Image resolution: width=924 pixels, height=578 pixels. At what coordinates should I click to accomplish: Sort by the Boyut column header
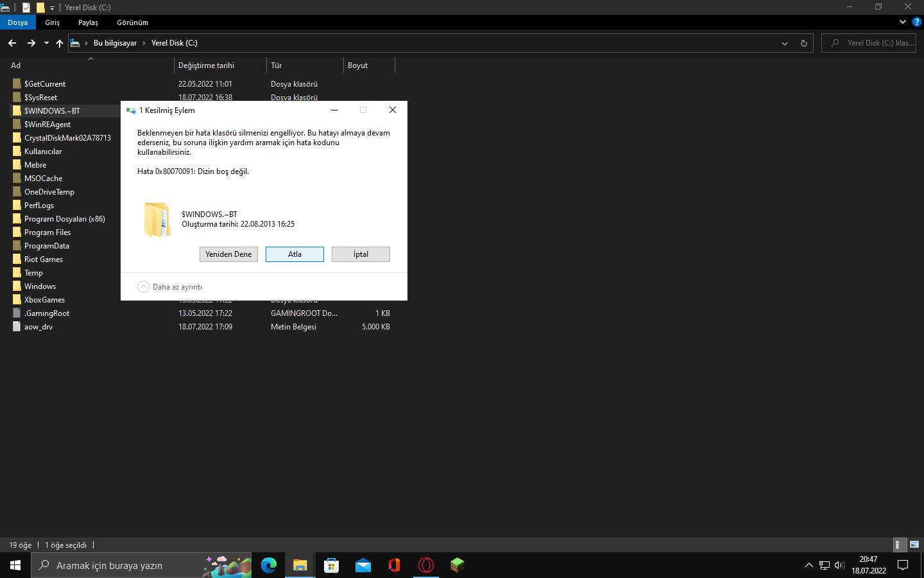point(369,66)
